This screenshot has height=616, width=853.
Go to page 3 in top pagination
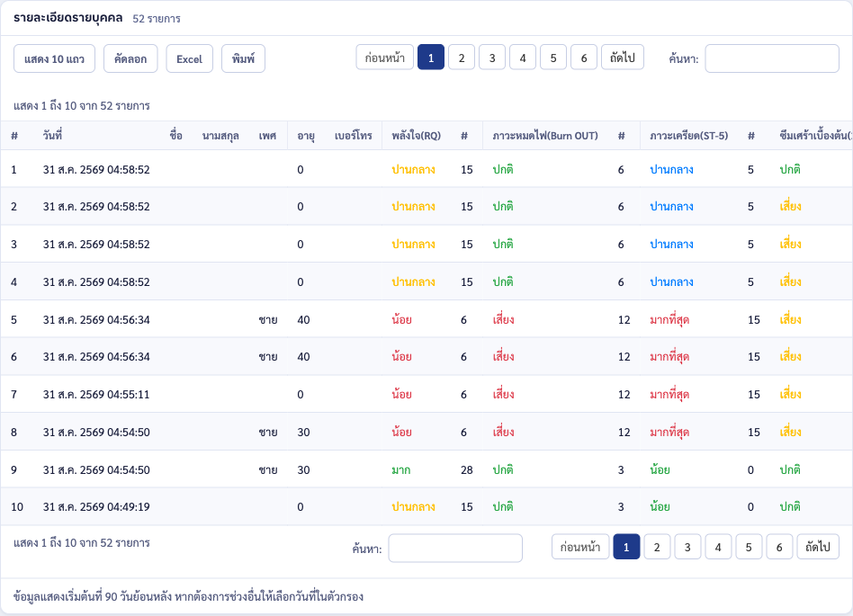(492, 58)
